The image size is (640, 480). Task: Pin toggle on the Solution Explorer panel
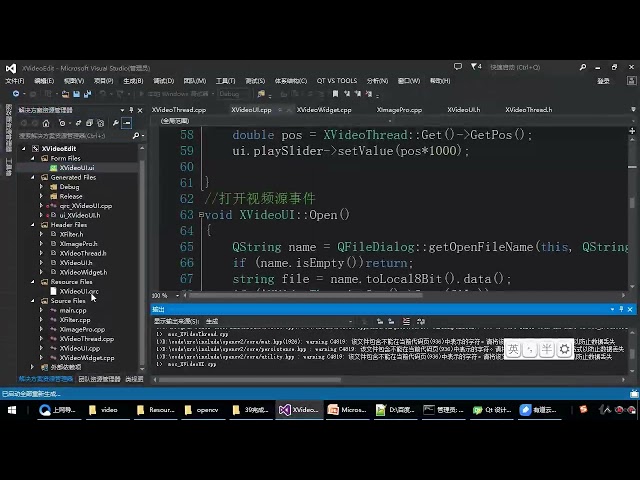[x=130, y=110]
